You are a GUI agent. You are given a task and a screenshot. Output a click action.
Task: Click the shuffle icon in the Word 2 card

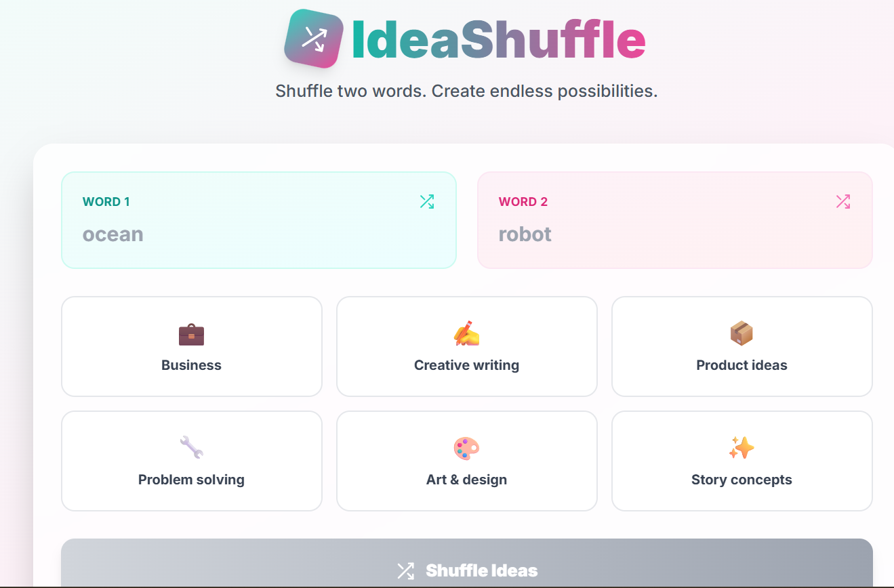(842, 201)
